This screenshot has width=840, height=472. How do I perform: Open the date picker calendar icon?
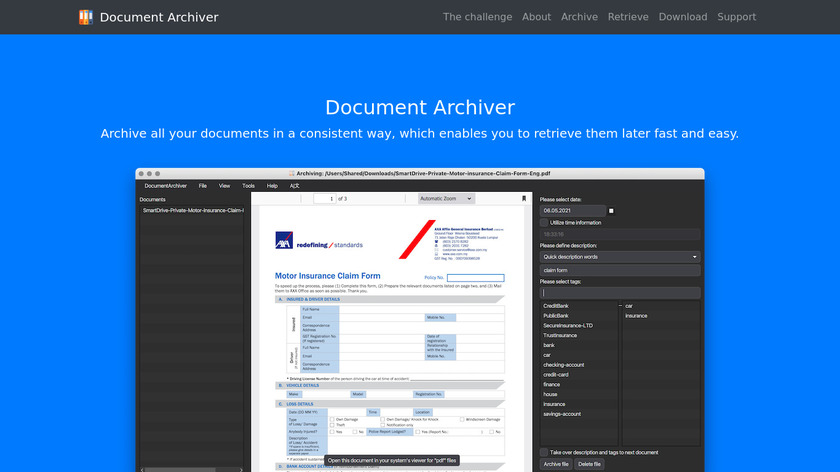pos(612,211)
